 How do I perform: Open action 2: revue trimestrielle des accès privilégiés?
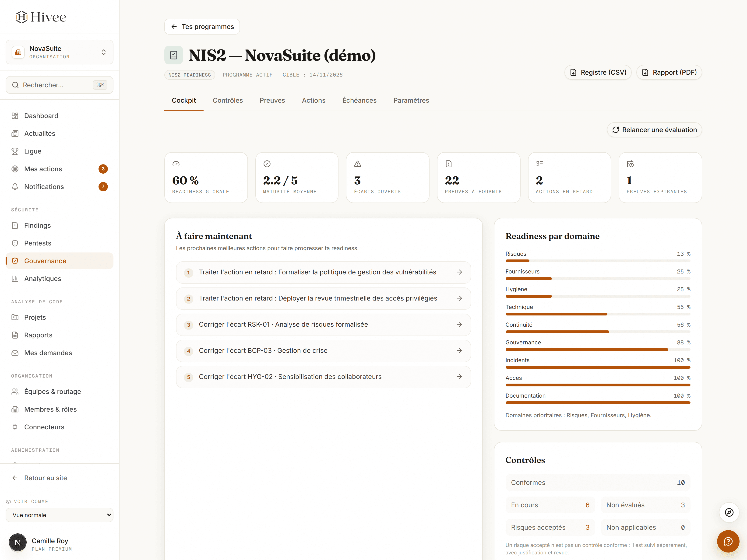click(323, 299)
